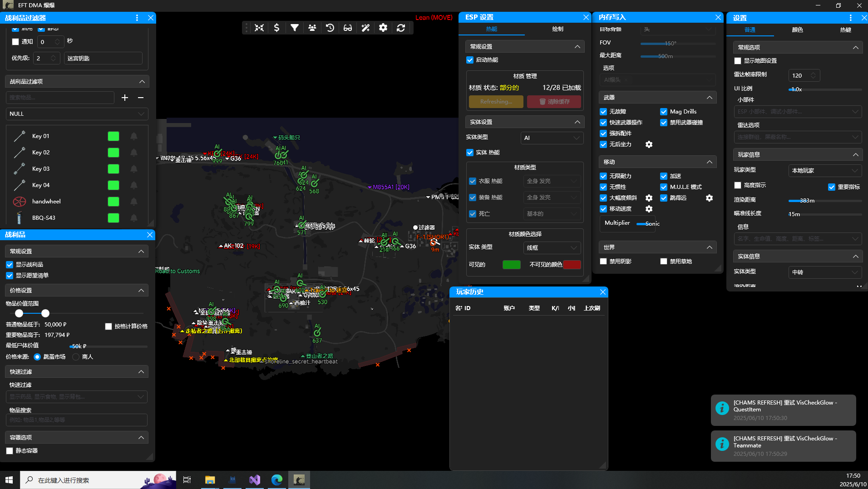The image size is (868, 489).
Task: Launch Microsoft Edge from the taskbar
Action: click(277, 480)
